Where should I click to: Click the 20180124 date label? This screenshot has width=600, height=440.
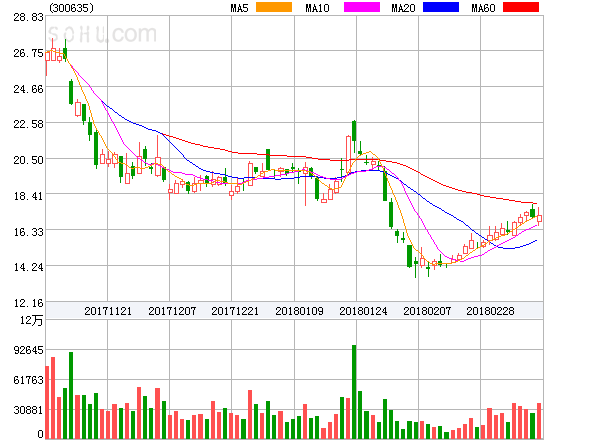tap(363, 311)
